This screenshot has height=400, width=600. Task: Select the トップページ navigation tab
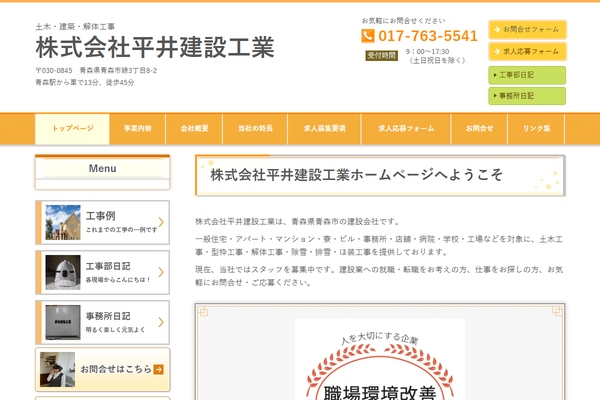pos(72,129)
